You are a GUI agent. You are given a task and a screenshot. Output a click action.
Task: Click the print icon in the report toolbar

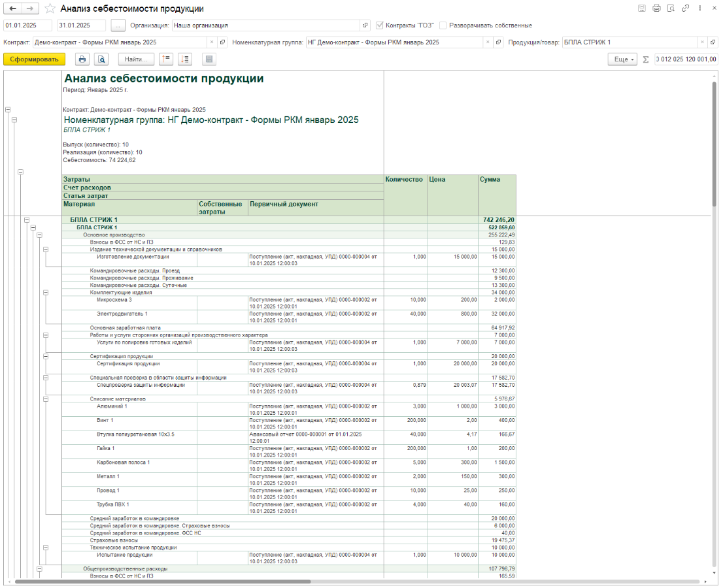click(82, 59)
